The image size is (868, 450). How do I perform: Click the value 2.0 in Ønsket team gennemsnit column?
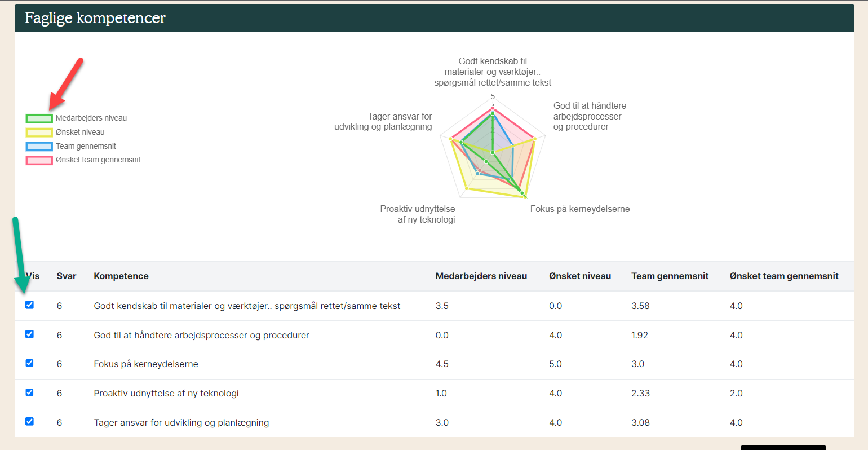pos(736,394)
